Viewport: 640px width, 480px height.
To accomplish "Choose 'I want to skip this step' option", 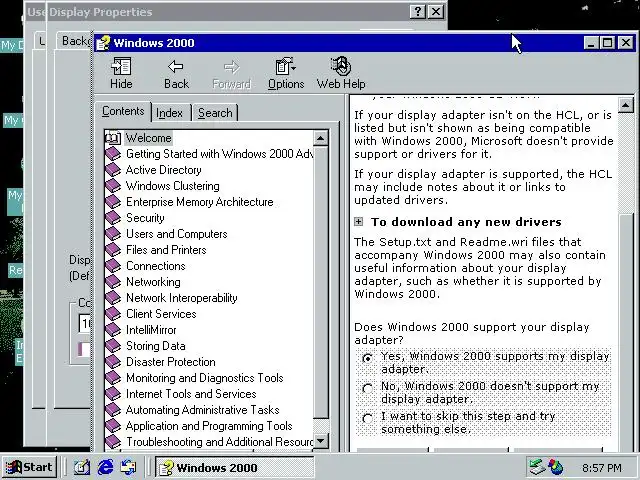I will coord(367,418).
